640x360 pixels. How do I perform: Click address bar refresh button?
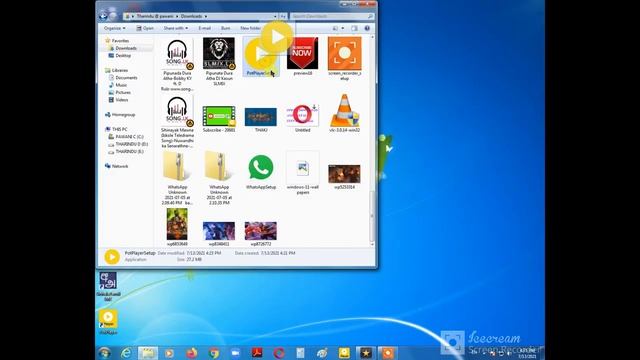[283, 16]
